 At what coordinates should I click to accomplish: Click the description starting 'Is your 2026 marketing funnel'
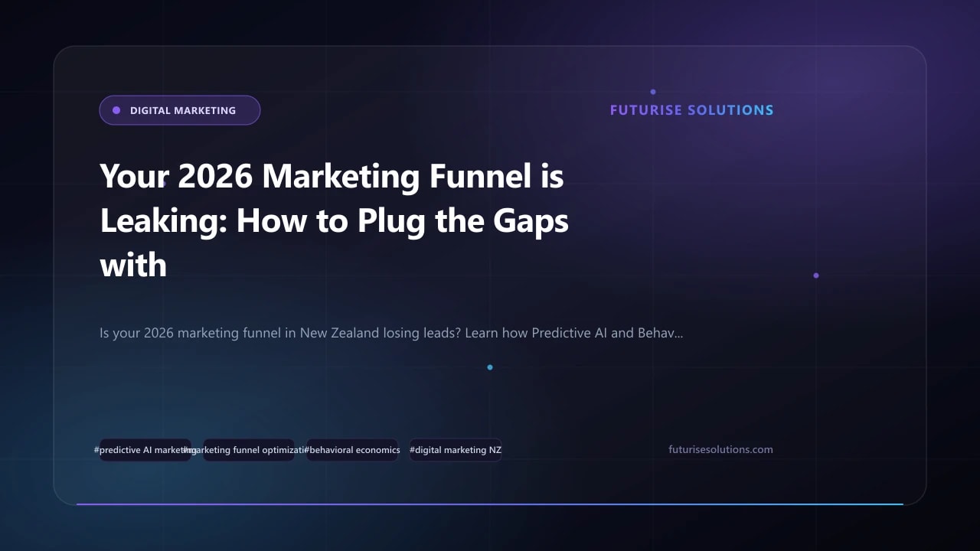point(391,334)
